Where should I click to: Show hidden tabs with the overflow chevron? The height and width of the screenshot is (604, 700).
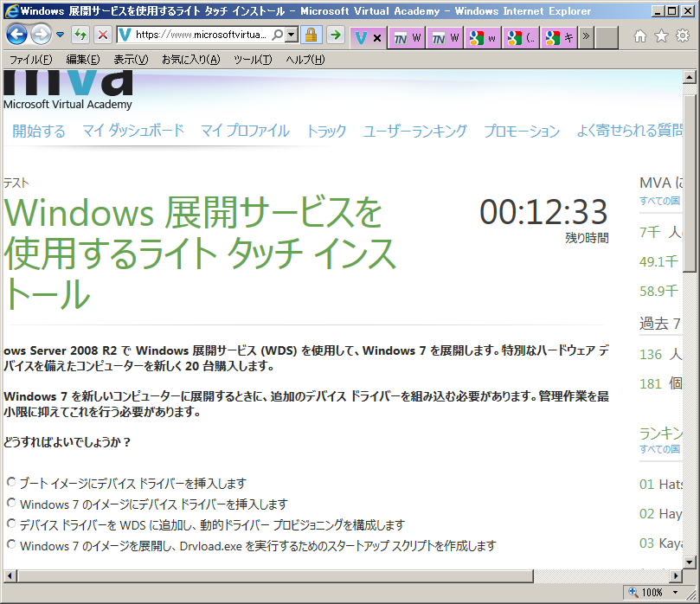[586, 37]
